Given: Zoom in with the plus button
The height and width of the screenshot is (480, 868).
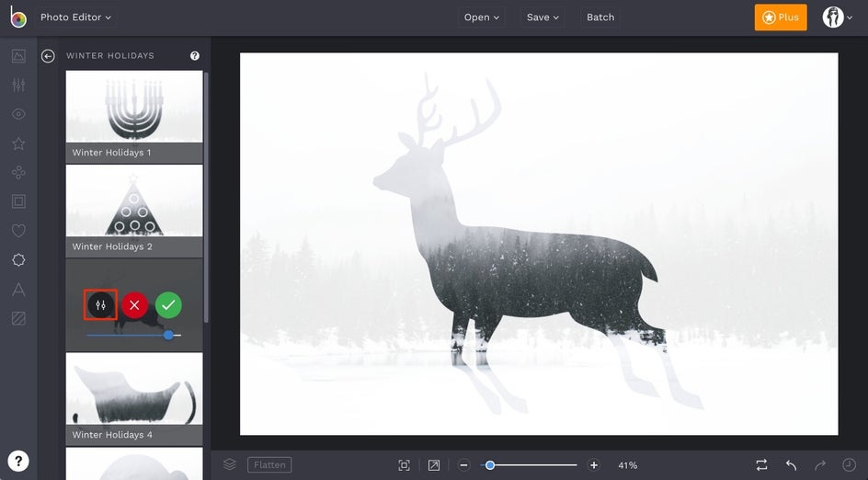Looking at the screenshot, I should pyautogui.click(x=593, y=465).
